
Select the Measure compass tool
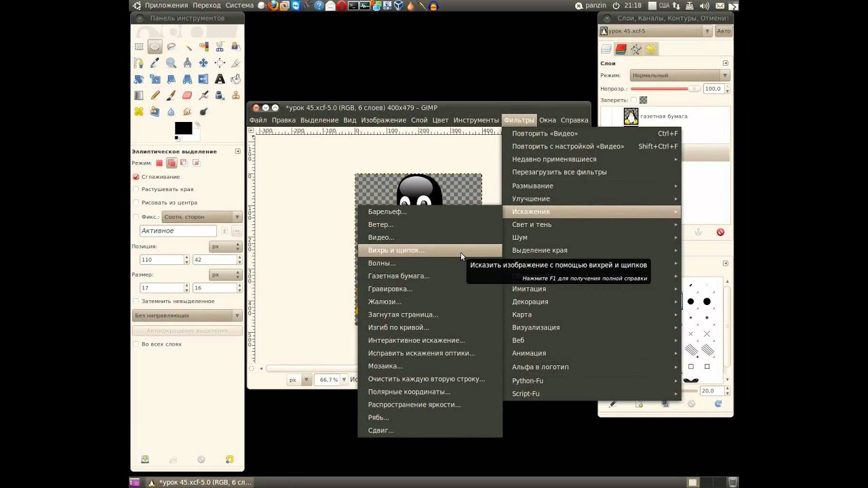tap(187, 63)
